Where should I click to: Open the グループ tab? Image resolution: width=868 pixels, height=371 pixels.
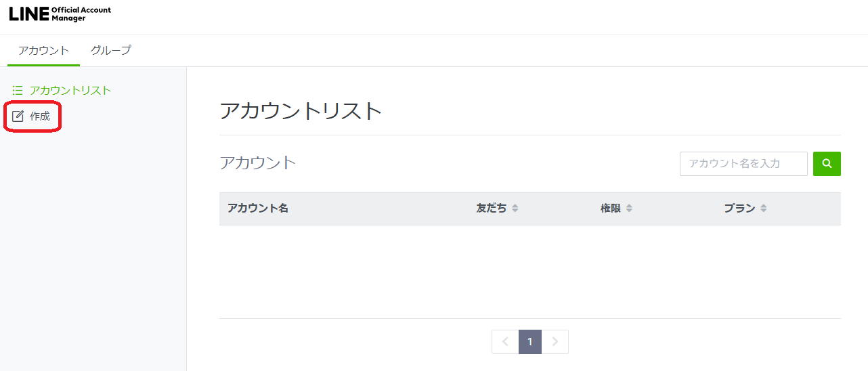tap(111, 50)
